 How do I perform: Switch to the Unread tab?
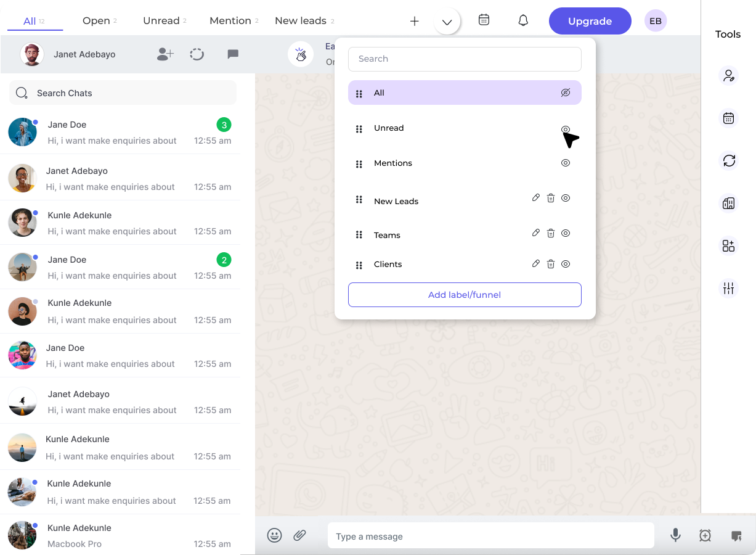(165, 20)
